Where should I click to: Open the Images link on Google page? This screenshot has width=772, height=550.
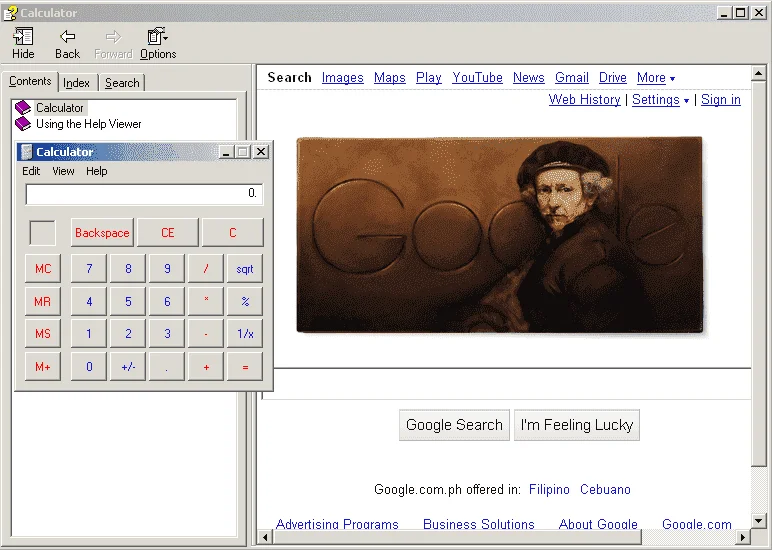pos(343,78)
